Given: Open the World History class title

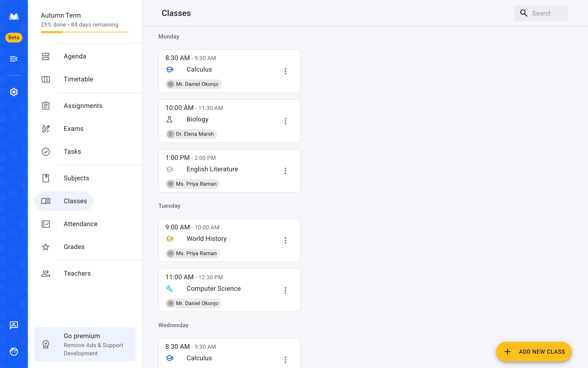Looking at the screenshot, I should point(207,239).
